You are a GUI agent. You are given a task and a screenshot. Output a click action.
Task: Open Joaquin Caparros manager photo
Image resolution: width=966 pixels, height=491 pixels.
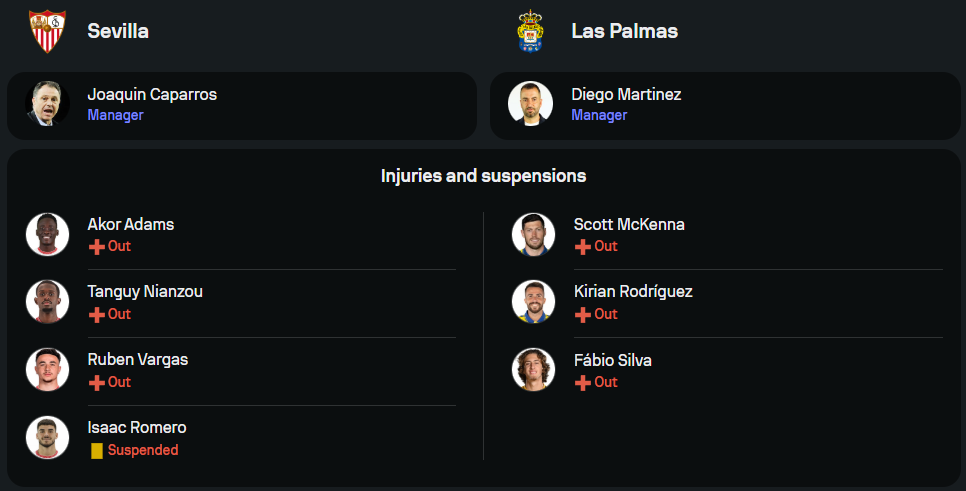[x=47, y=103]
